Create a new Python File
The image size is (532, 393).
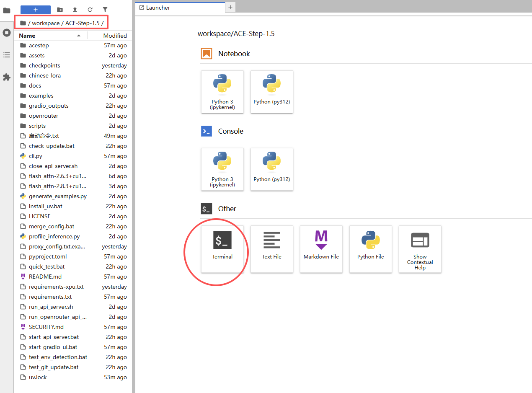pyautogui.click(x=370, y=249)
